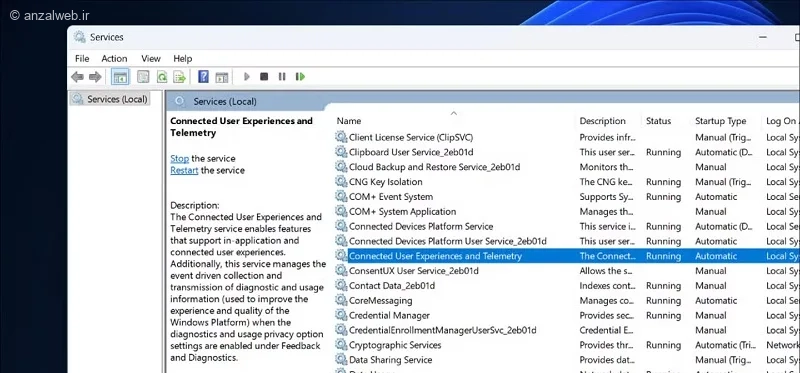The height and width of the screenshot is (373, 800).
Task: Select Cloud Backup and Restore Service_2eb01d
Action: pyautogui.click(x=567, y=167)
